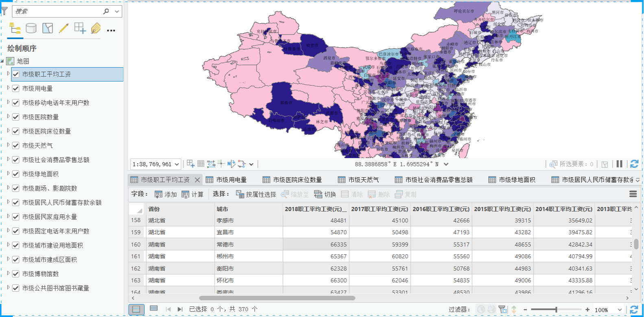Expand the 市级医院床位数量 layer
The height and width of the screenshot is (317, 644).
(x=8, y=131)
